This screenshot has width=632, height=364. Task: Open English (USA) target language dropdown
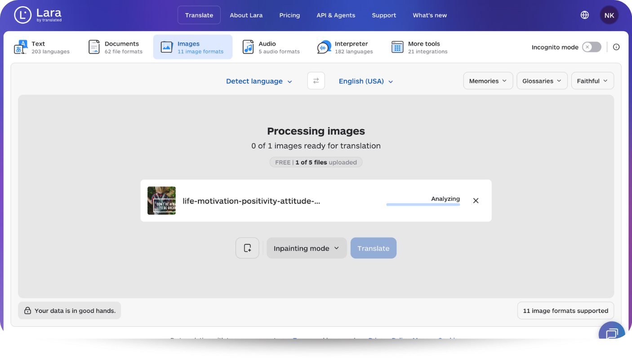366,81
